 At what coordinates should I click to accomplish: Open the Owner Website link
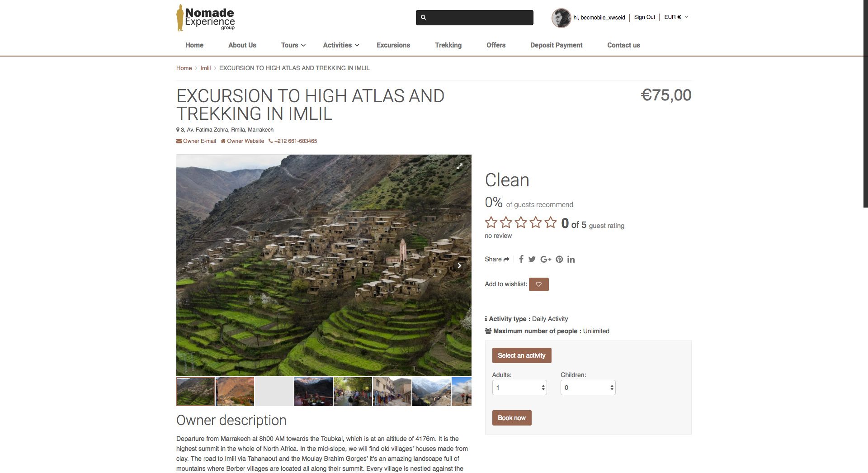point(242,141)
